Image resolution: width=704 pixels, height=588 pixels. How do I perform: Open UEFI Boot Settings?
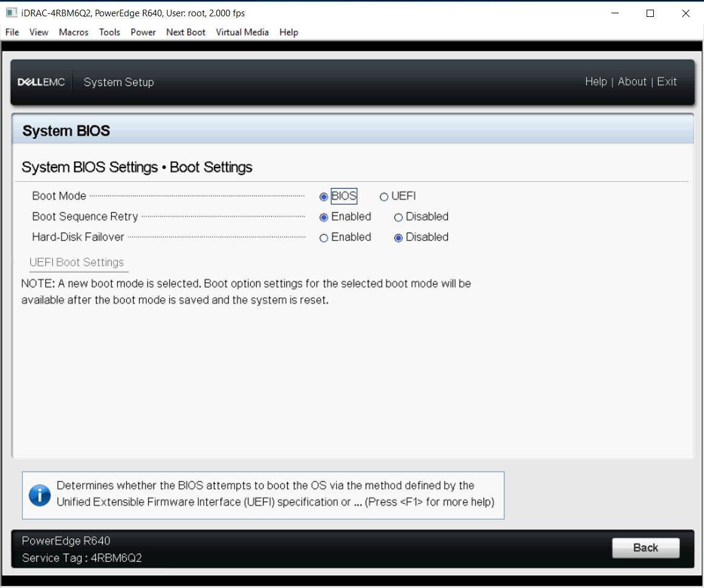(77, 262)
